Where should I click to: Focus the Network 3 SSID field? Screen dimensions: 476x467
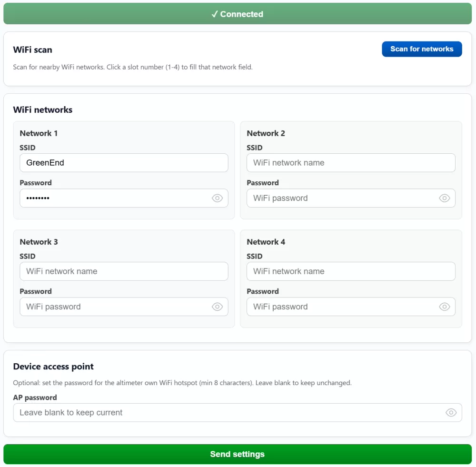(x=124, y=271)
